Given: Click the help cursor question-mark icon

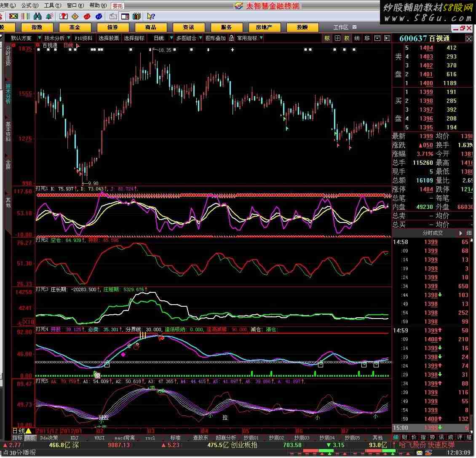Looking at the screenshot, I should pos(150,16).
